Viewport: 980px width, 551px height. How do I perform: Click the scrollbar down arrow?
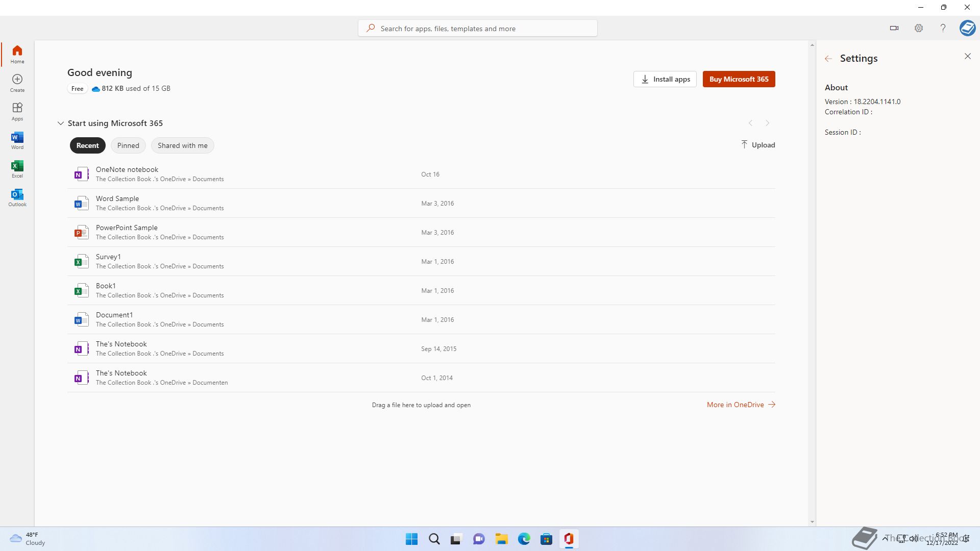click(x=812, y=522)
